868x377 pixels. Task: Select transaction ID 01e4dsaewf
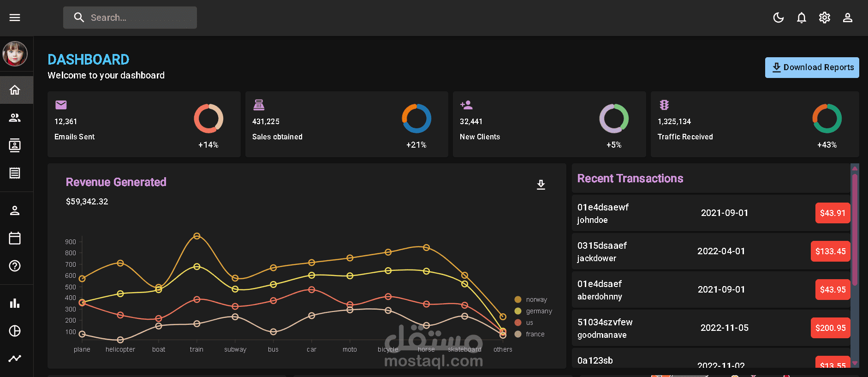(x=603, y=207)
